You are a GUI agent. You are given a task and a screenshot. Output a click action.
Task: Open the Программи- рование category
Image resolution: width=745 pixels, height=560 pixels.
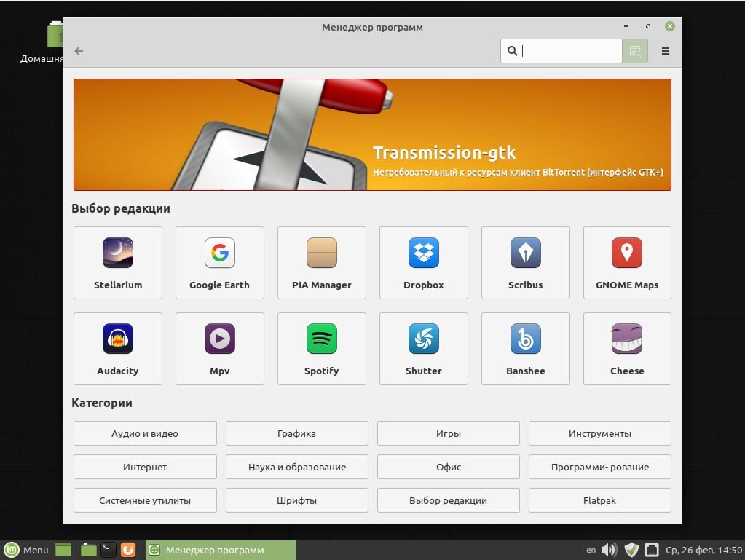(x=600, y=467)
